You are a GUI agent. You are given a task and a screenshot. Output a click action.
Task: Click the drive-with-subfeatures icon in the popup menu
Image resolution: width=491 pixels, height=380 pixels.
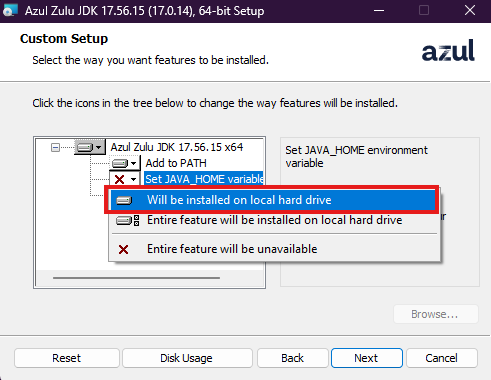(127, 220)
